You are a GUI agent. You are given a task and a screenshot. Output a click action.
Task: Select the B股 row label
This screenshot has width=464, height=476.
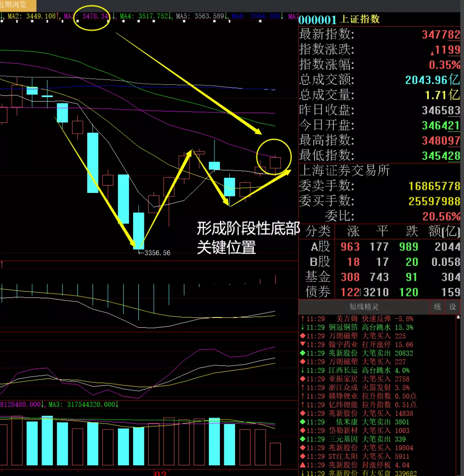pyautogui.click(x=320, y=262)
